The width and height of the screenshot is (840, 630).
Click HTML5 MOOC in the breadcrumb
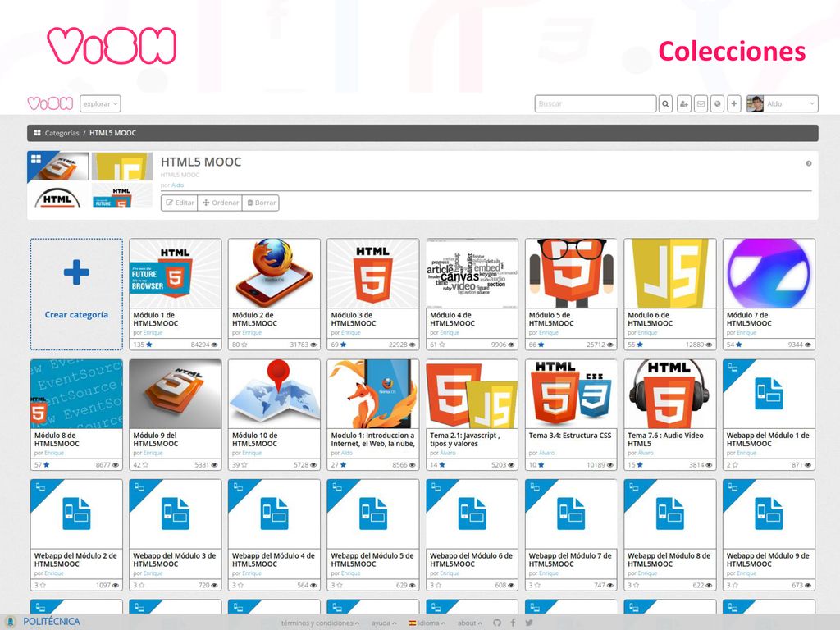coord(112,133)
